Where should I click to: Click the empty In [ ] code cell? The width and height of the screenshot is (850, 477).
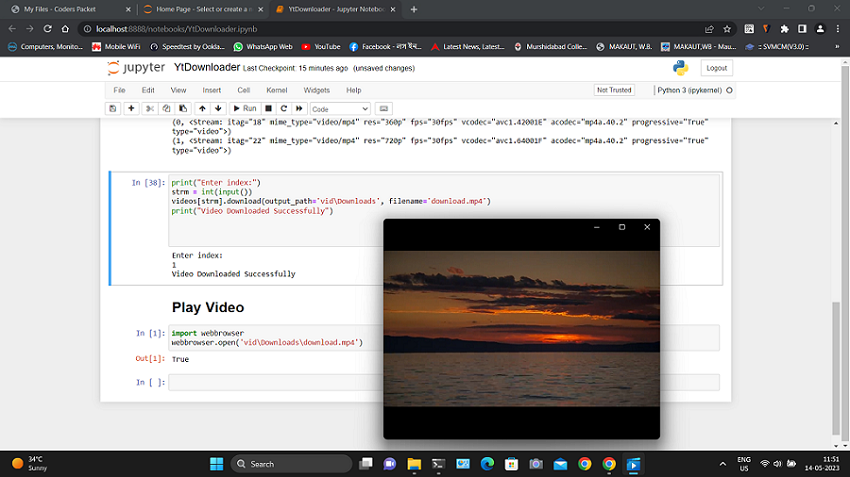pos(444,382)
